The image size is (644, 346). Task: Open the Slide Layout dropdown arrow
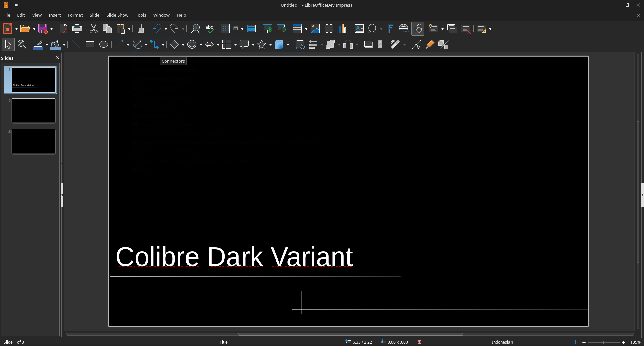coord(490,29)
